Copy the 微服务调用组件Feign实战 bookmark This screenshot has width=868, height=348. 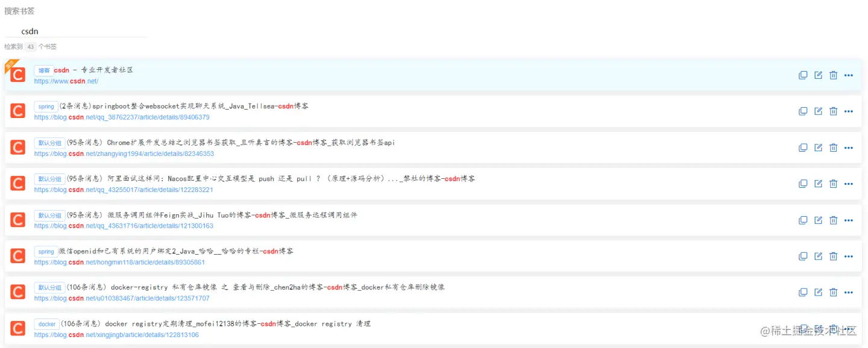[803, 220]
